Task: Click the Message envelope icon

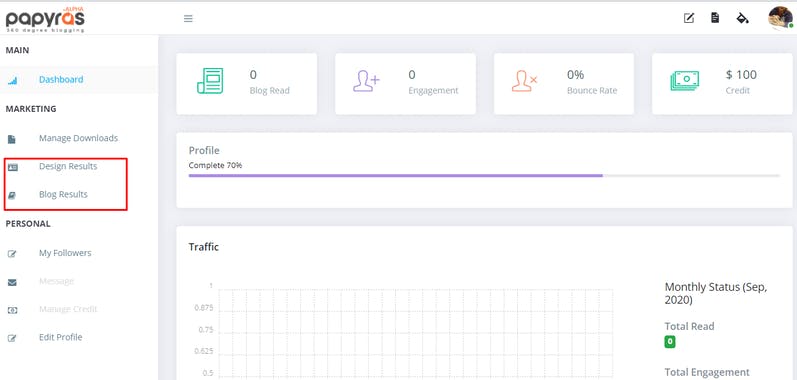Action: tap(13, 282)
